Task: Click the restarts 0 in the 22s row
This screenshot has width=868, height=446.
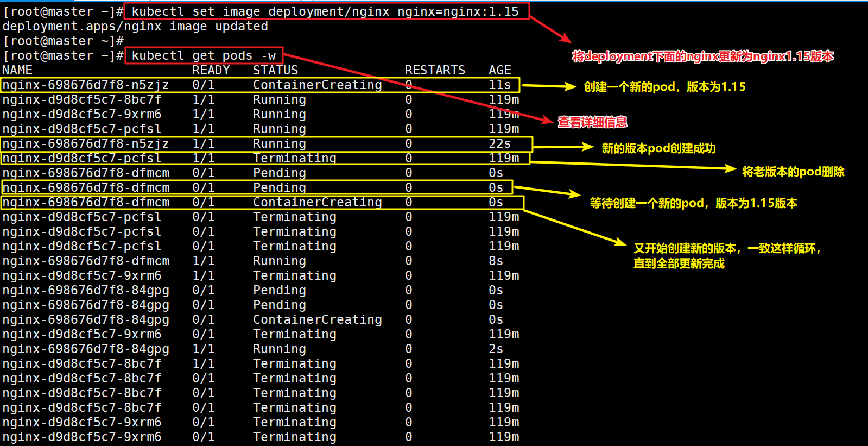Action: click(x=409, y=143)
